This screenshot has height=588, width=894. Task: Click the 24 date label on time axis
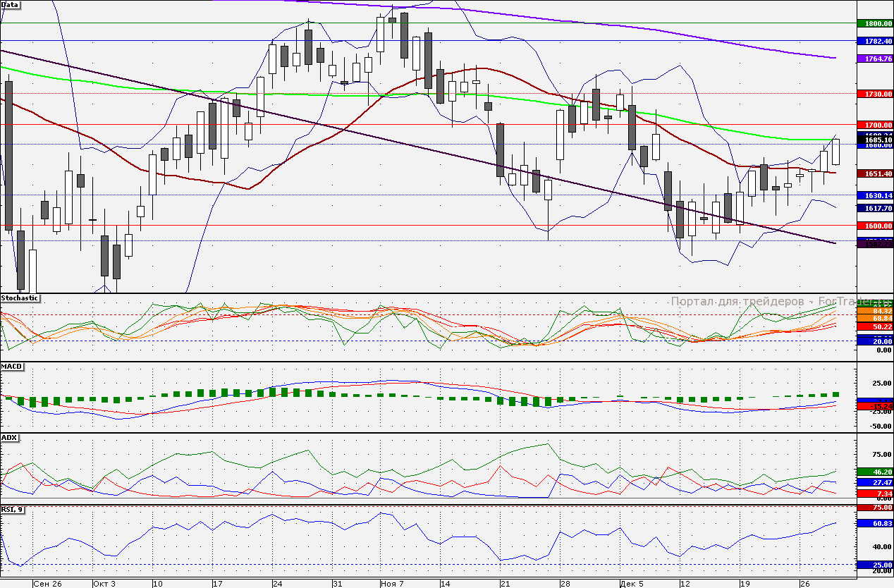[277, 584]
